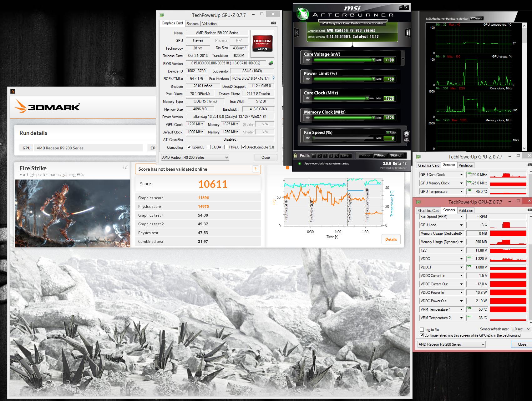Viewport: 532px width, 401px height.
Task: Click Close in the front GPU-Z sensors window
Action: [522, 344]
